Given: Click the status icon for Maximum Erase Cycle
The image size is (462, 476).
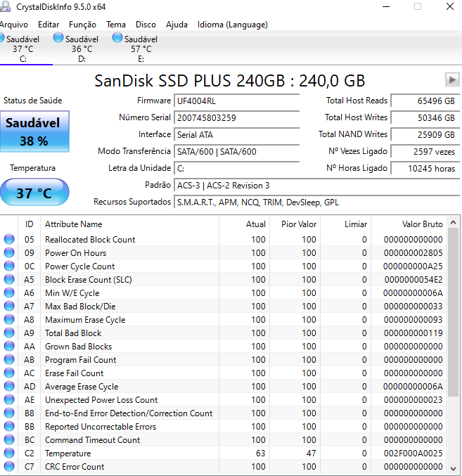Looking at the screenshot, I should click(9, 319).
